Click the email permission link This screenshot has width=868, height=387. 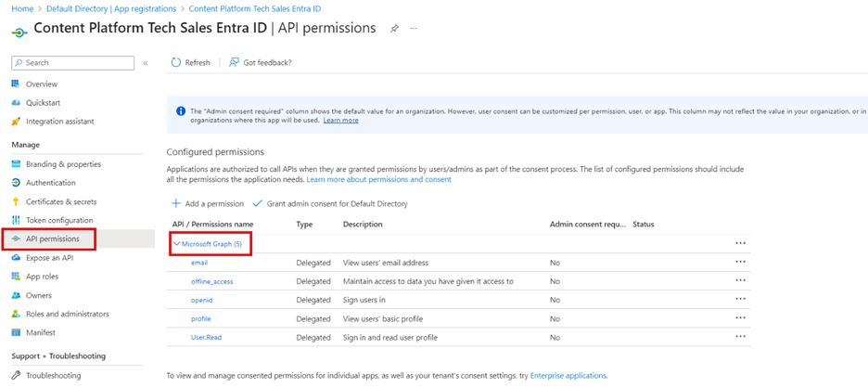pyautogui.click(x=198, y=263)
